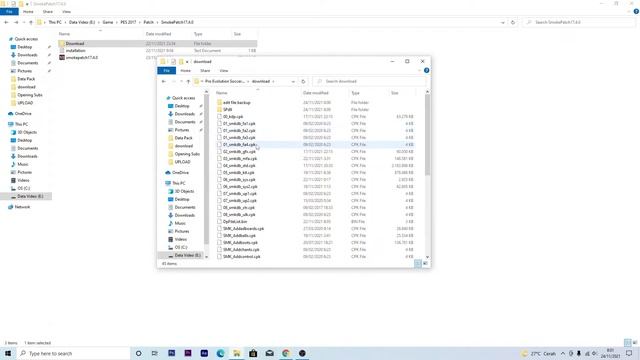Select file 00_kdp.cpk

click(x=233, y=117)
